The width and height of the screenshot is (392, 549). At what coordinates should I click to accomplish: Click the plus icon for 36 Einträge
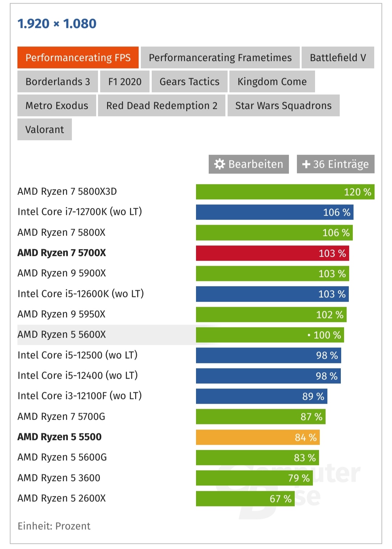[x=306, y=164]
